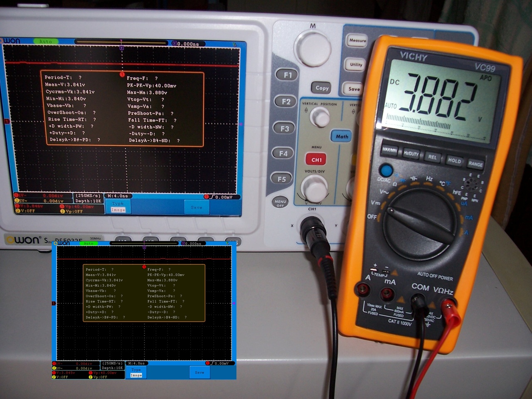Image resolution: width=532 pixels, height=399 pixels.
Task: Click PK-PK~Vp:40.00mv on the physical scope screen
Action: click(x=152, y=86)
